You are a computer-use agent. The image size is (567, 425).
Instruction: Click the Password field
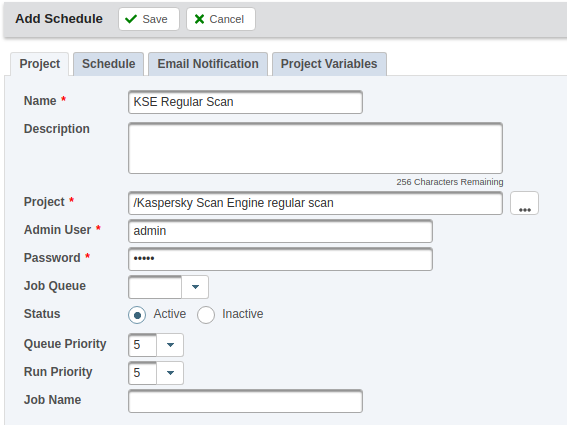tap(280, 259)
